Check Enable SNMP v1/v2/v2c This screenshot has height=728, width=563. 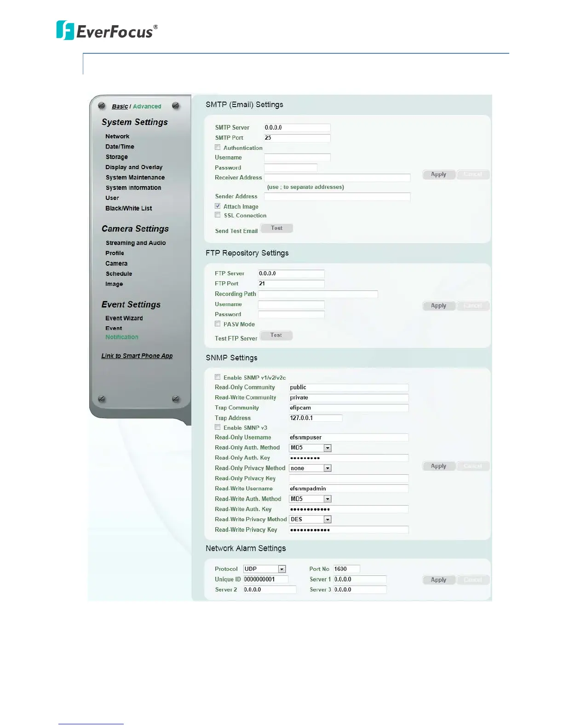(218, 377)
